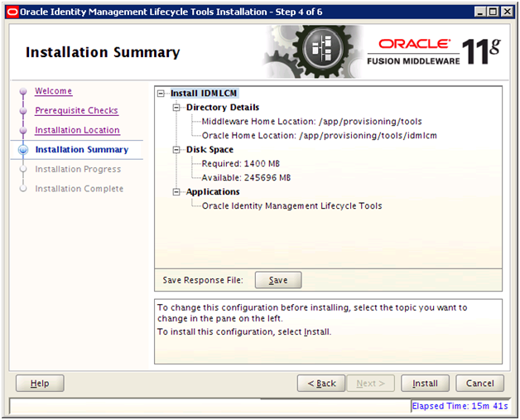520x420 pixels.
Task: Maximize the installer window
Action: pos(494,12)
